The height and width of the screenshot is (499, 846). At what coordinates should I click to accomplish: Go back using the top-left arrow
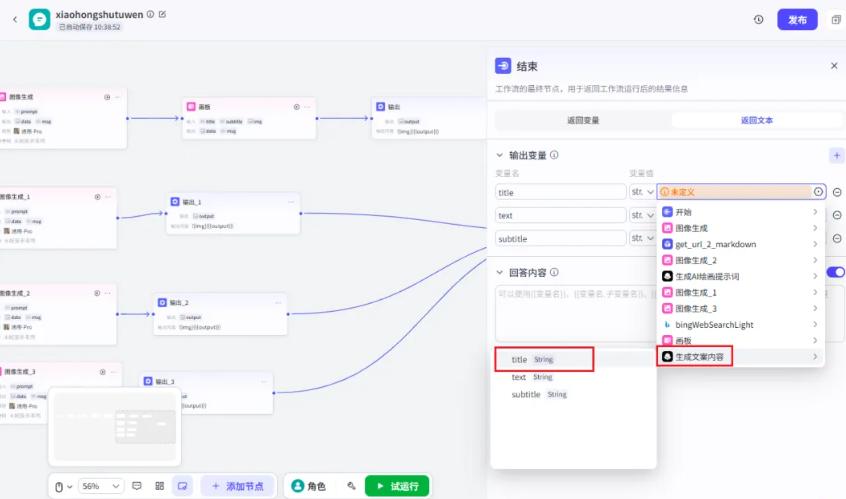(x=15, y=19)
